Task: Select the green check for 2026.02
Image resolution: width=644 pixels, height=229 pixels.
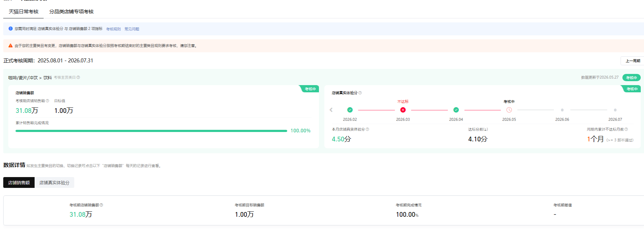Action: point(350,110)
